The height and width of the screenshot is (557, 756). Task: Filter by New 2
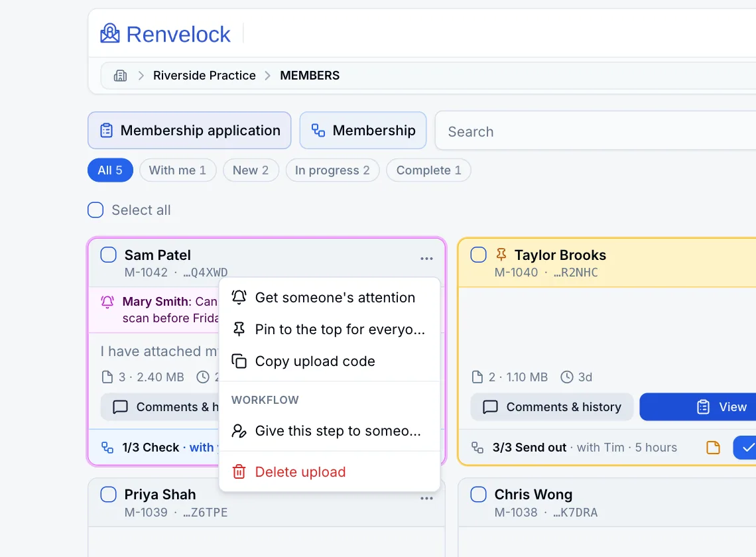pyautogui.click(x=251, y=170)
